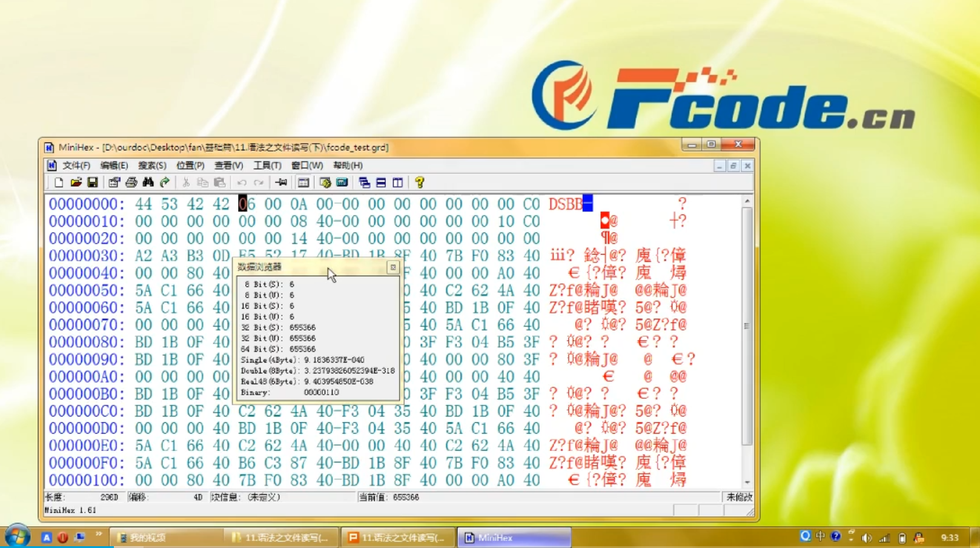Click the vertical scrollbar down arrow
The width and height of the screenshot is (980, 548).
pyautogui.click(x=747, y=483)
